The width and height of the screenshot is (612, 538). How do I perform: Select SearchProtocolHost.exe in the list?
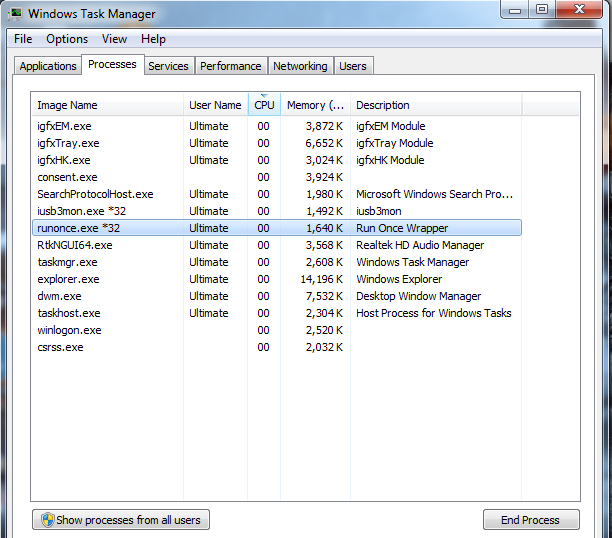coord(277,194)
